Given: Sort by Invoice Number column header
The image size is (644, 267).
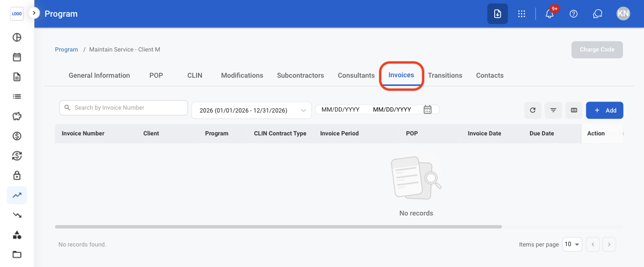Looking at the screenshot, I should [83, 133].
